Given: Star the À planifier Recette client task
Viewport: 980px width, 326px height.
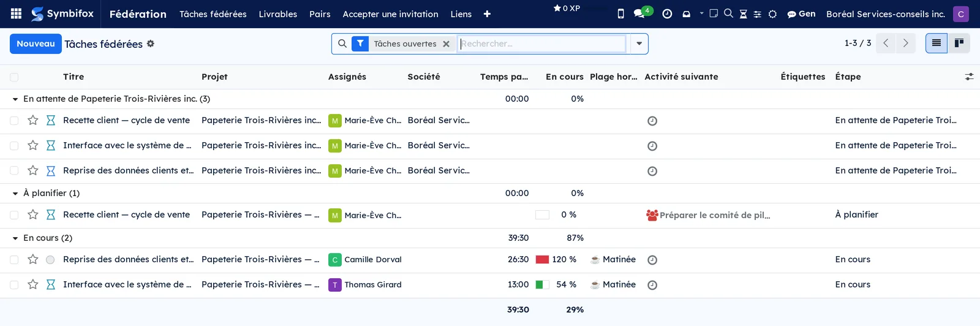Looking at the screenshot, I should 33,214.
